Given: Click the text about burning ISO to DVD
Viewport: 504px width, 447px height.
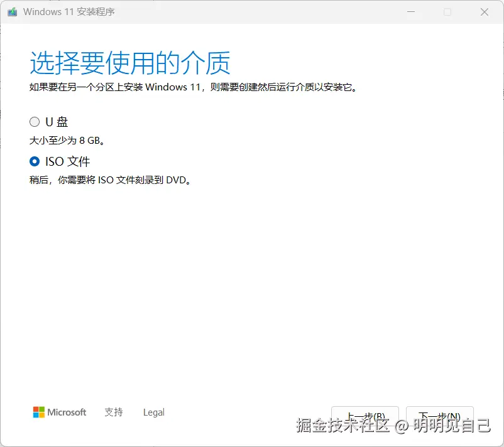Looking at the screenshot, I should point(110,180).
